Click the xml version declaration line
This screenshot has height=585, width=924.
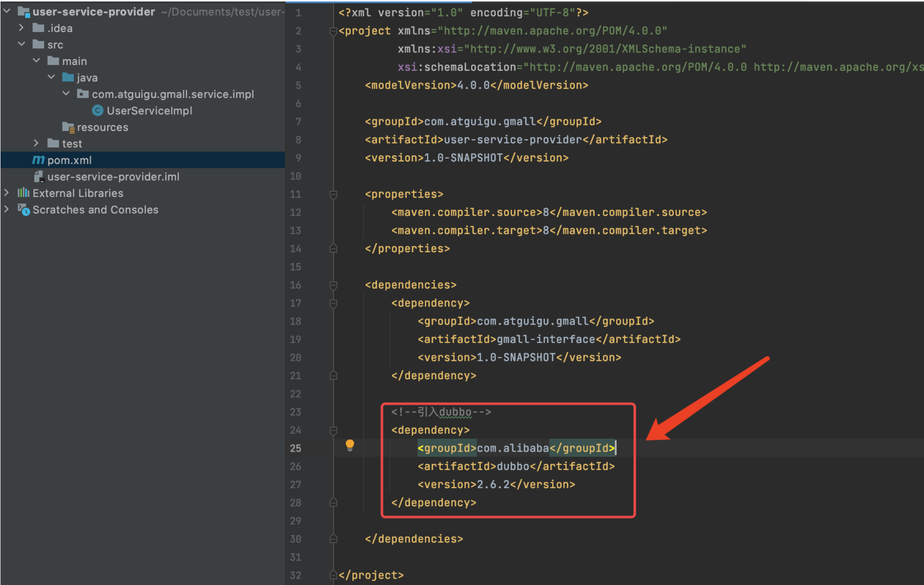point(463,13)
